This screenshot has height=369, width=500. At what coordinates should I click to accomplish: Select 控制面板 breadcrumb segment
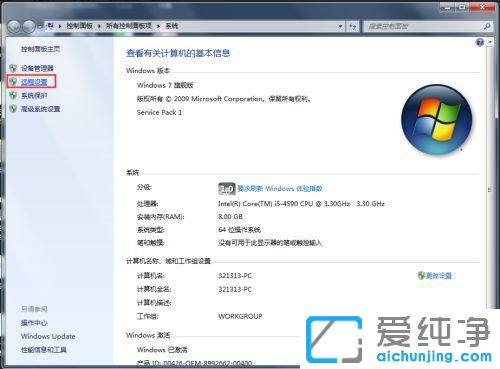pyautogui.click(x=79, y=26)
